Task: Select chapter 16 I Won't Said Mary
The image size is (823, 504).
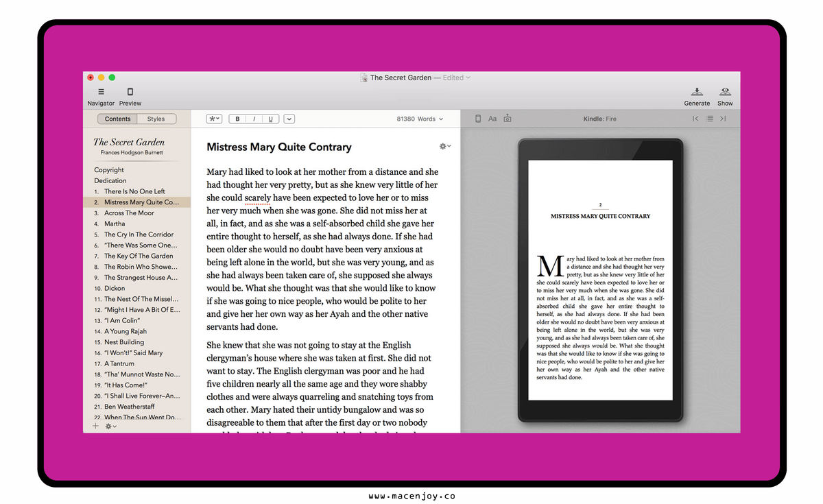Action: [137, 353]
